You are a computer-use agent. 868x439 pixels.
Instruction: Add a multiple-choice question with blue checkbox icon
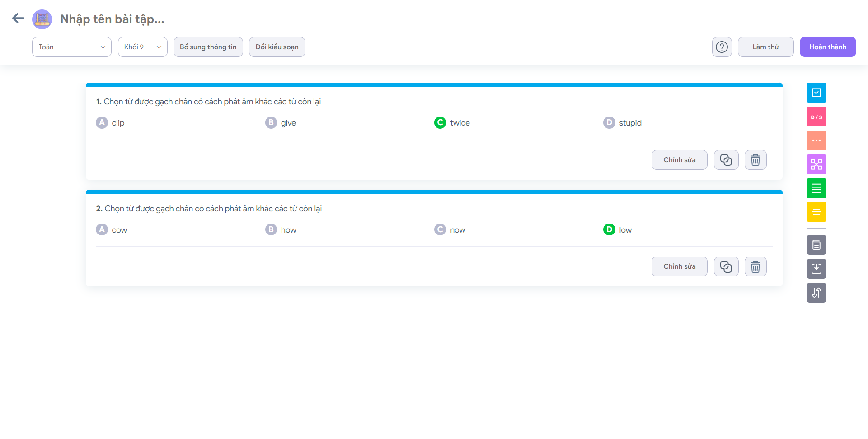[x=816, y=93]
